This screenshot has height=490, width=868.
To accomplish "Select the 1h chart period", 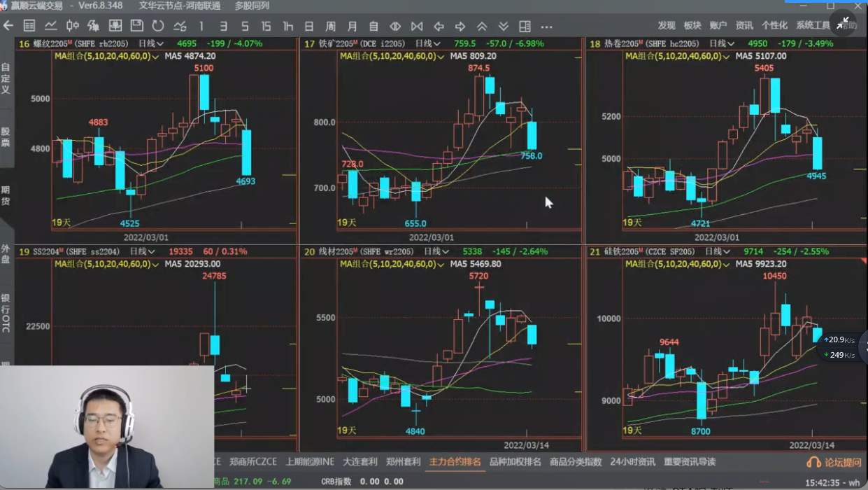I will pos(287,27).
